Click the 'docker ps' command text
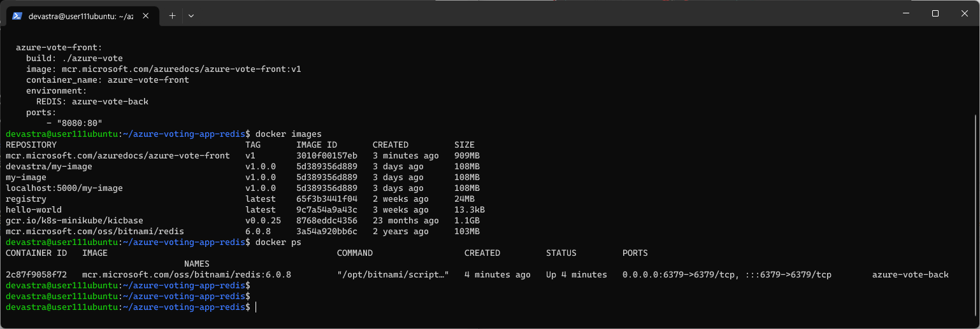 [x=278, y=242]
